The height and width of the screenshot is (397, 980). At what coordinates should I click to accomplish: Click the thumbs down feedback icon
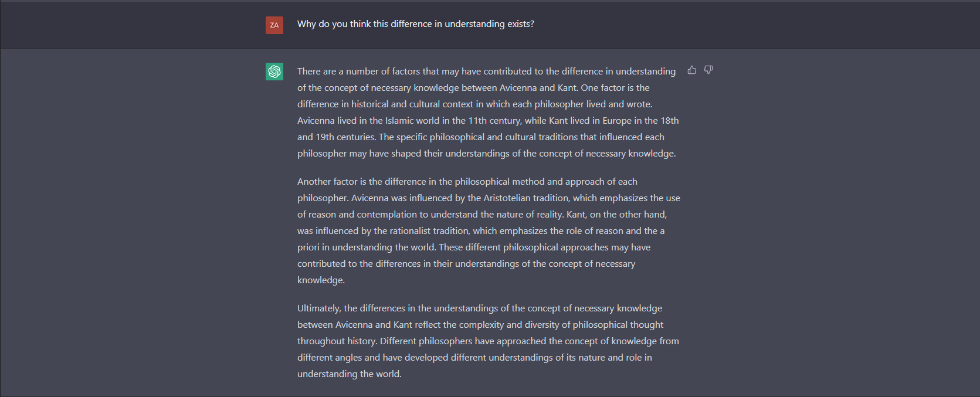click(708, 70)
